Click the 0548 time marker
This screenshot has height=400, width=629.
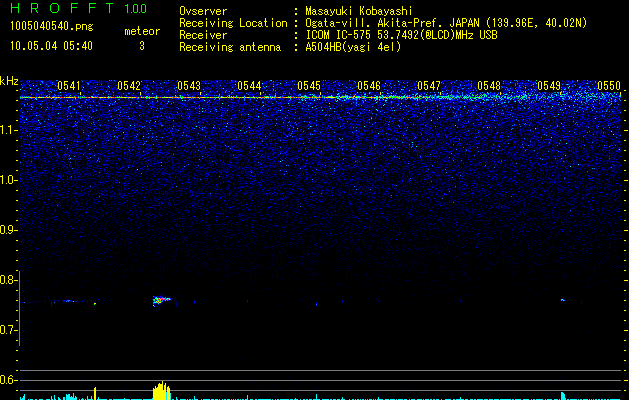[x=489, y=86]
